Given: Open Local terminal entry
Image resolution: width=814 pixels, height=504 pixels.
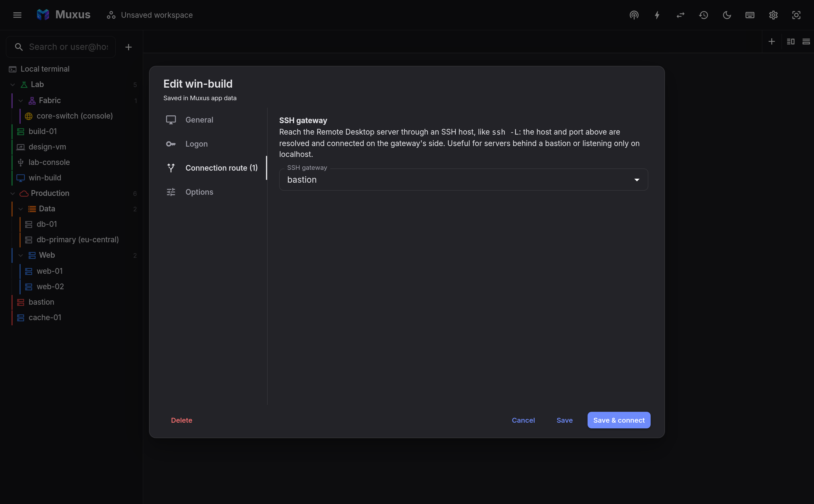Looking at the screenshot, I should pyautogui.click(x=71, y=69).
